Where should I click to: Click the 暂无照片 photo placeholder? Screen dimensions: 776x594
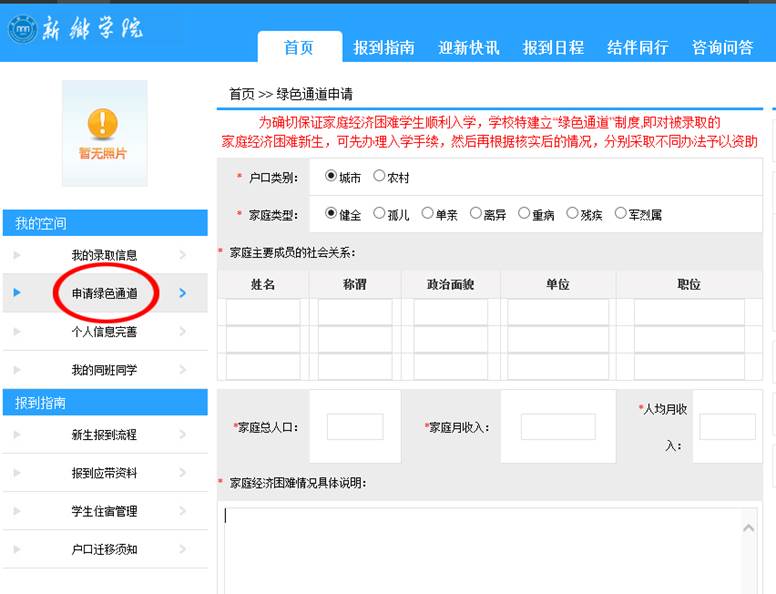(x=104, y=133)
